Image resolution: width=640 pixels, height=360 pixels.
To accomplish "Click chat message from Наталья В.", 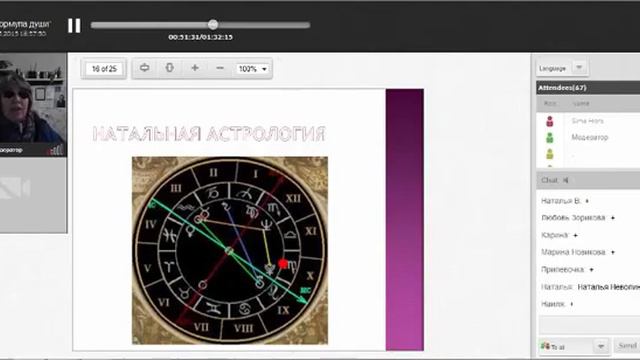I will [x=565, y=201].
